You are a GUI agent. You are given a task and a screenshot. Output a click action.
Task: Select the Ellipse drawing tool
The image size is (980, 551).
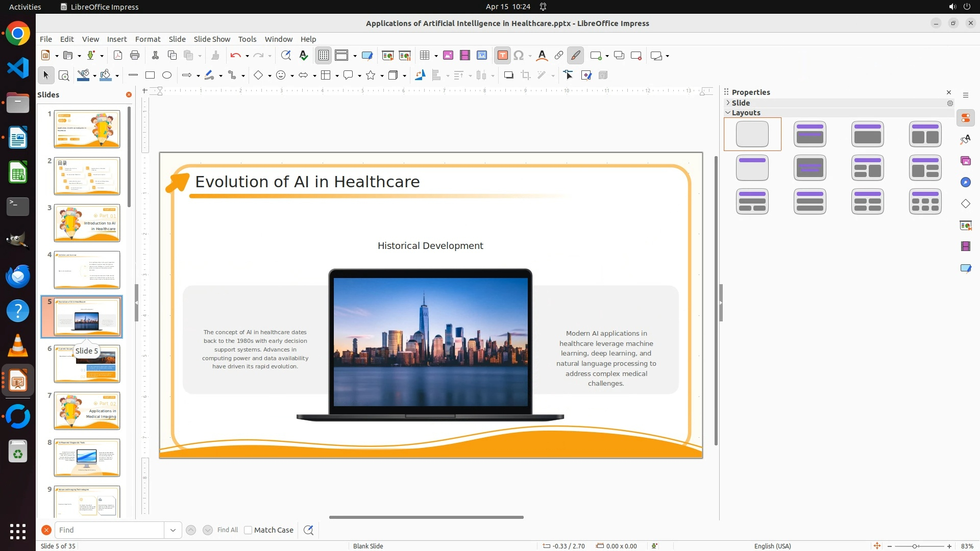pyautogui.click(x=167, y=76)
